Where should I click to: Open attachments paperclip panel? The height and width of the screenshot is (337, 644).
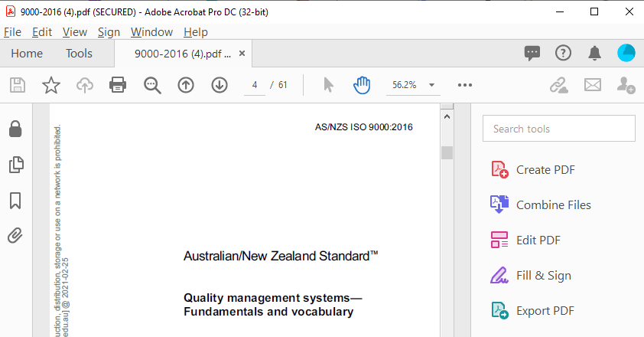(15, 236)
